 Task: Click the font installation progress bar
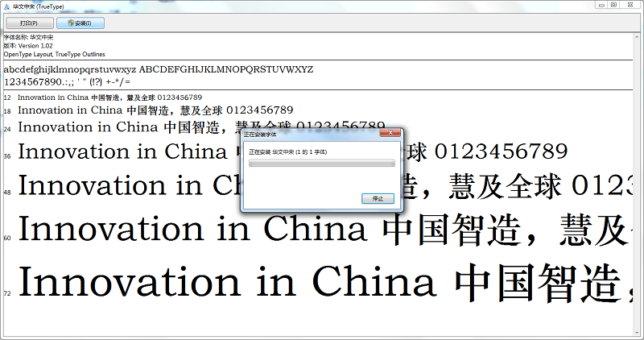pyautogui.click(x=321, y=164)
